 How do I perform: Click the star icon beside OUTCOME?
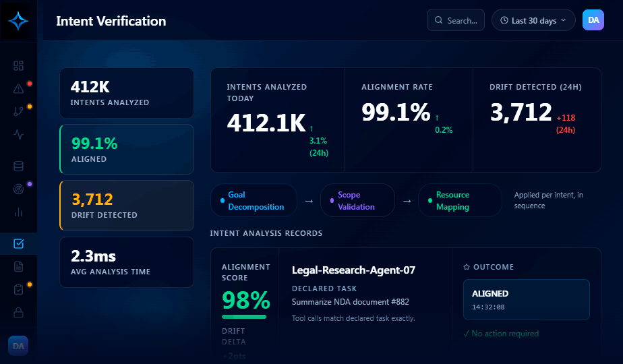coord(467,267)
